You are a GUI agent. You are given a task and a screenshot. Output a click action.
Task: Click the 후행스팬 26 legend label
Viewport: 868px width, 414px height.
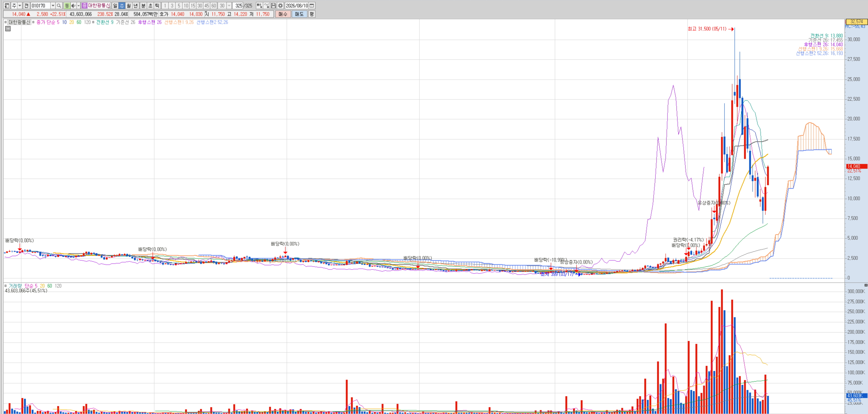(x=150, y=22)
